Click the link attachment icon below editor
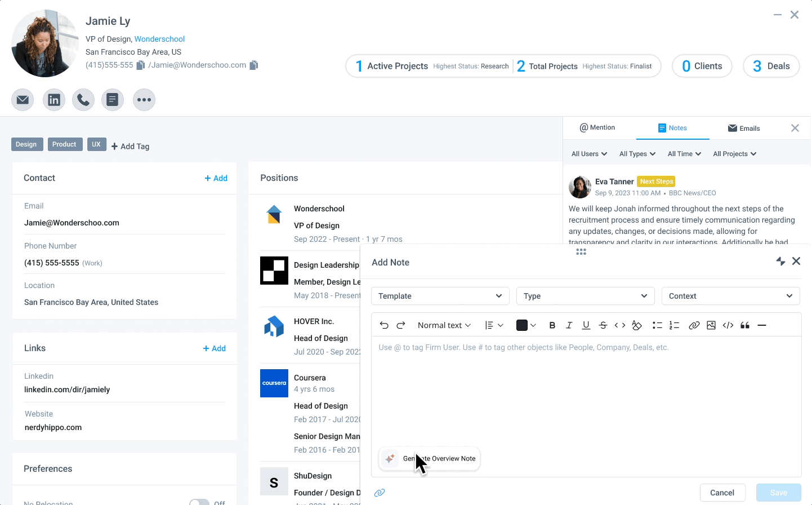The height and width of the screenshot is (505, 812). click(x=380, y=493)
